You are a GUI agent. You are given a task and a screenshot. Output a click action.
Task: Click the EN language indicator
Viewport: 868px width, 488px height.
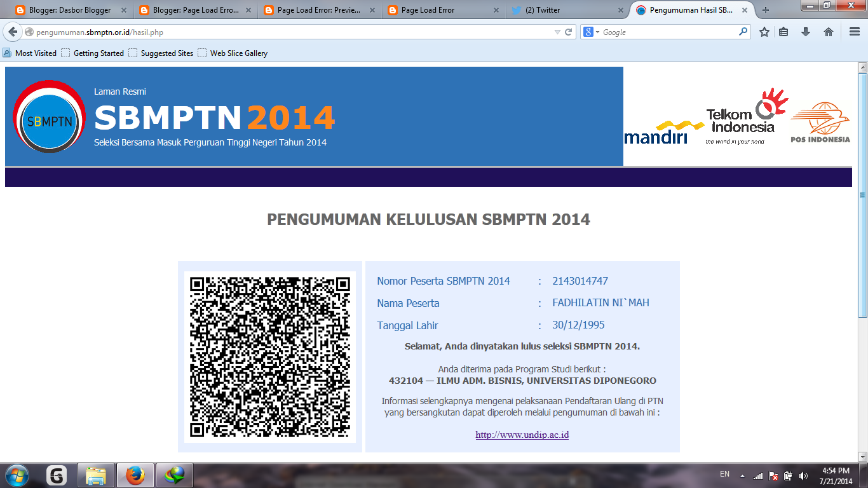[724, 474]
